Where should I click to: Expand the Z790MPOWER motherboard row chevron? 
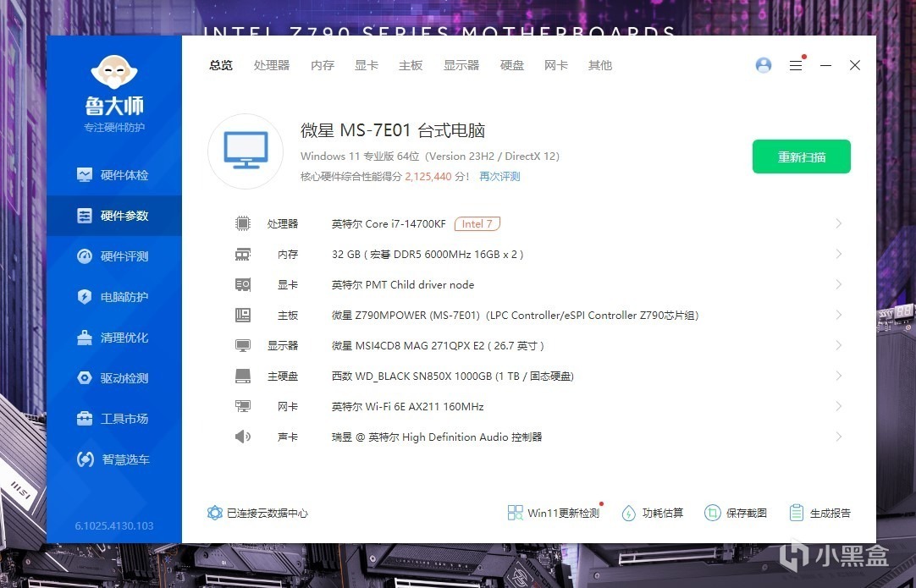(x=838, y=315)
